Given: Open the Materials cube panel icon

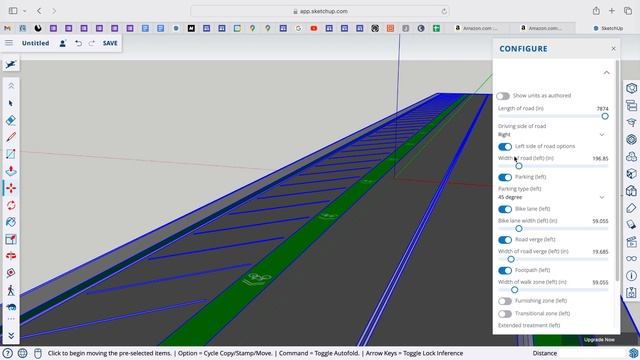Looking at the screenshot, I should point(631,173).
